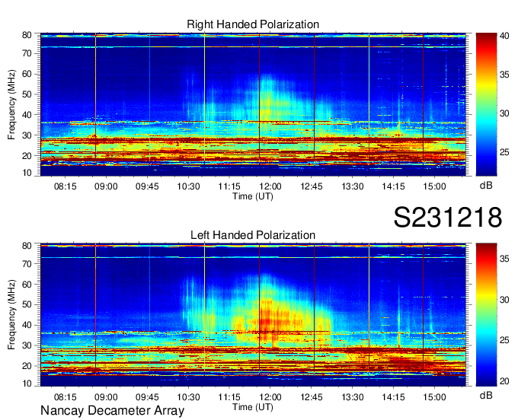The image size is (518, 420).
Task: Click "Frequency (MHz)" axis label of Right Handed plot
Action: (x=11, y=104)
